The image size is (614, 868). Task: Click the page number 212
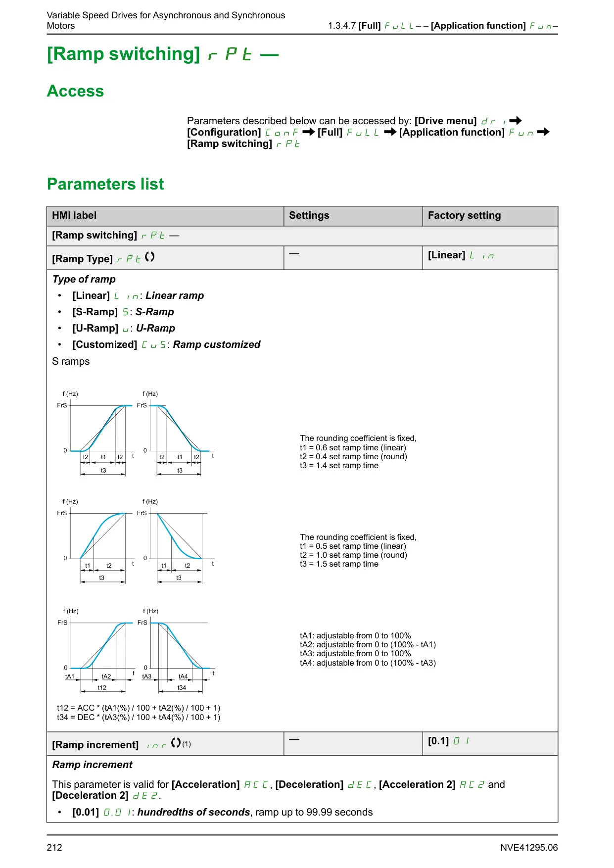[x=54, y=847]
